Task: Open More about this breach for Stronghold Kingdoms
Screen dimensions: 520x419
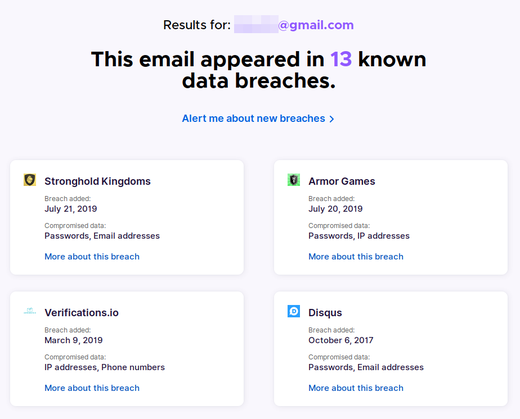Action: pyautogui.click(x=92, y=257)
